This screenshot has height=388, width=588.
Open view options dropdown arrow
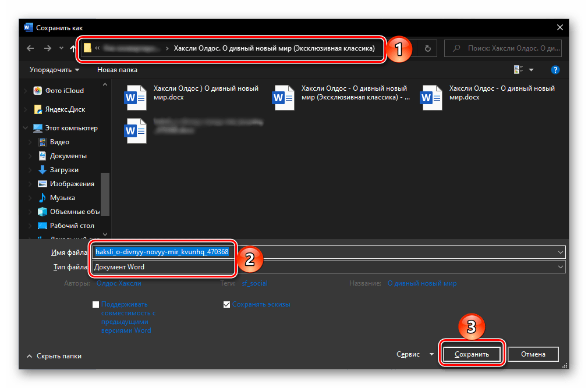[x=531, y=70]
